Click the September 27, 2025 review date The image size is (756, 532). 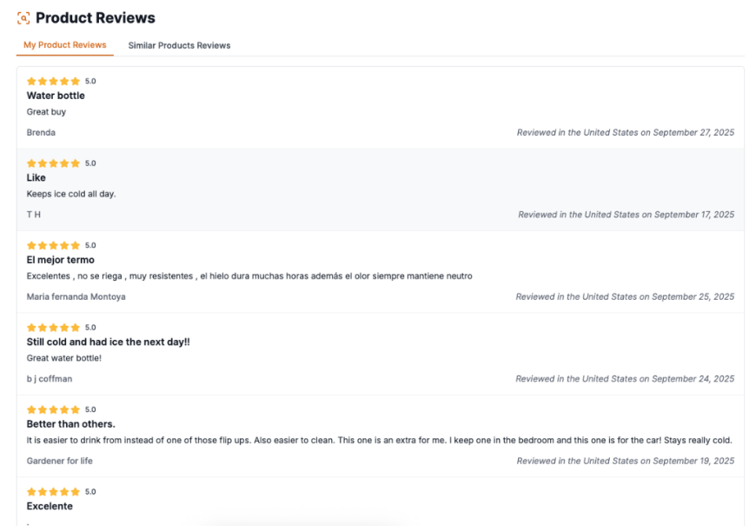point(626,133)
